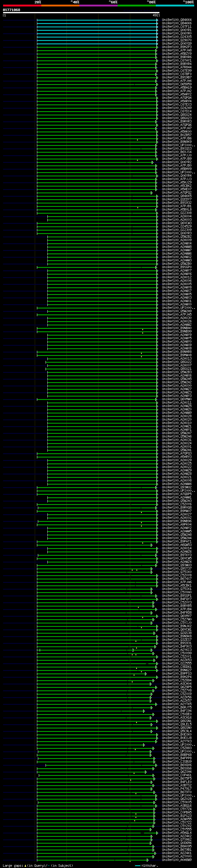This screenshot has height=868, width=197.
Task: Select the UniRef100_B9SGP0 label
Action: 177,267
